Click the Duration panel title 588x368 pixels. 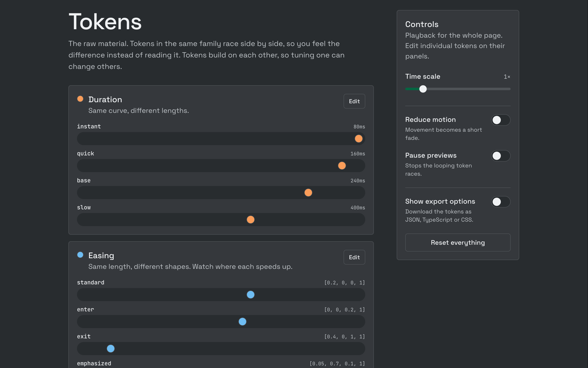click(105, 100)
